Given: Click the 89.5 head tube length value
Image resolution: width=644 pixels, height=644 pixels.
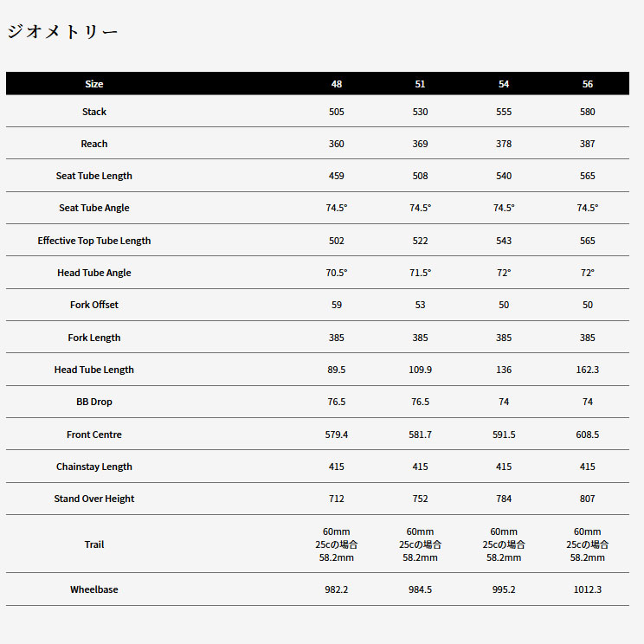Looking at the screenshot, I should (337, 370).
